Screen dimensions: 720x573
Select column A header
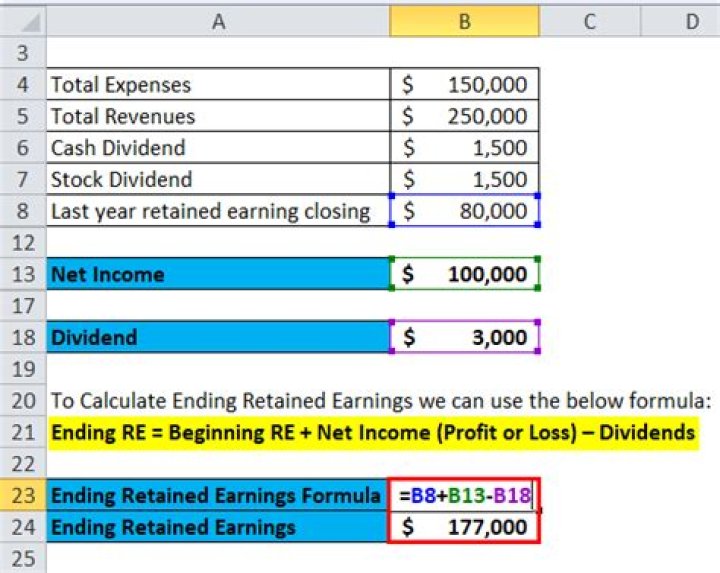(217, 19)
